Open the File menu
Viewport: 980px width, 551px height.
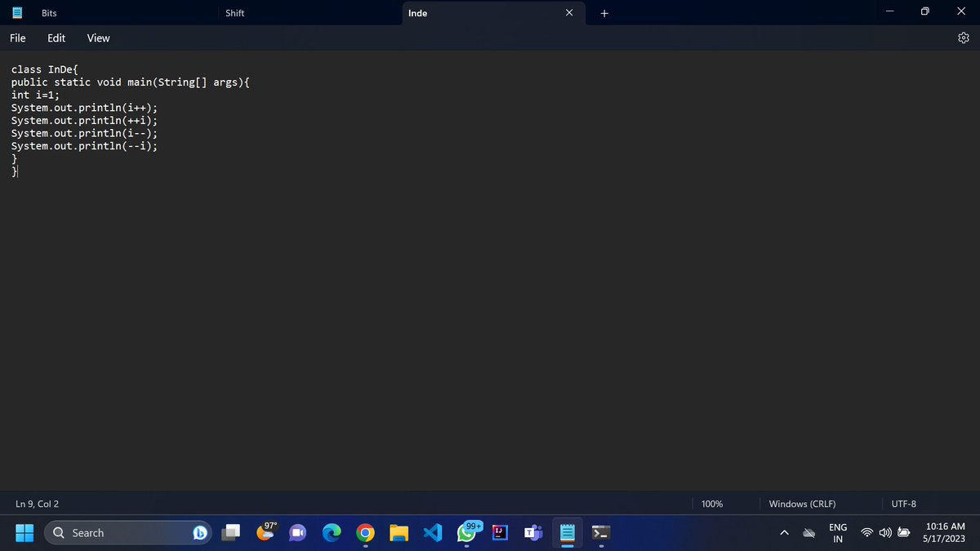point(18,38)
